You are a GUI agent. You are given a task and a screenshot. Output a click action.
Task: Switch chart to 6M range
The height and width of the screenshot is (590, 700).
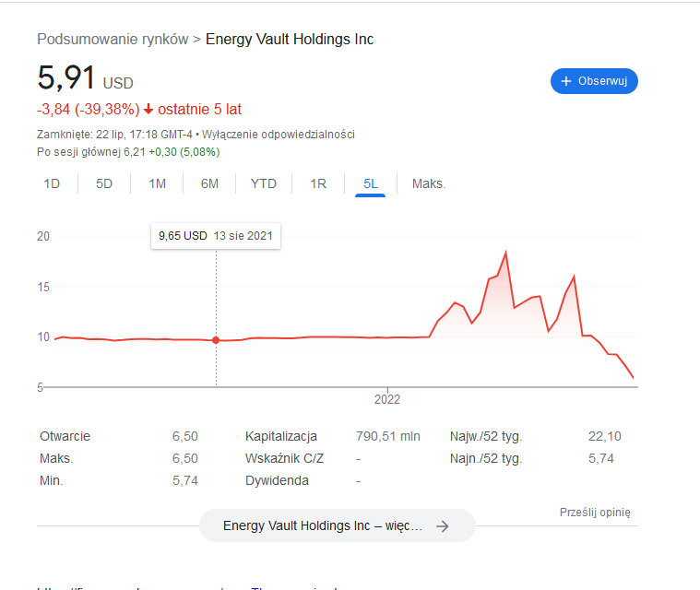click(x=210, y=183)
